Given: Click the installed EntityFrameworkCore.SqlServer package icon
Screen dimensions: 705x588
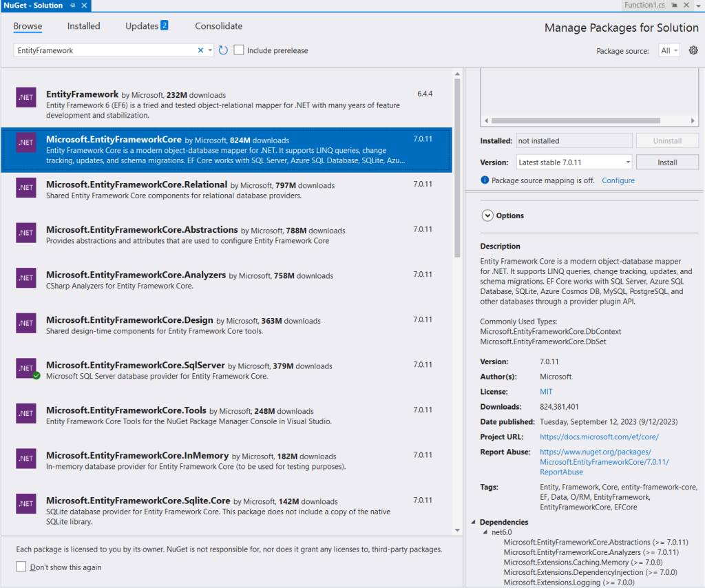Looking at the screenshot, I should tap(26, 368).
